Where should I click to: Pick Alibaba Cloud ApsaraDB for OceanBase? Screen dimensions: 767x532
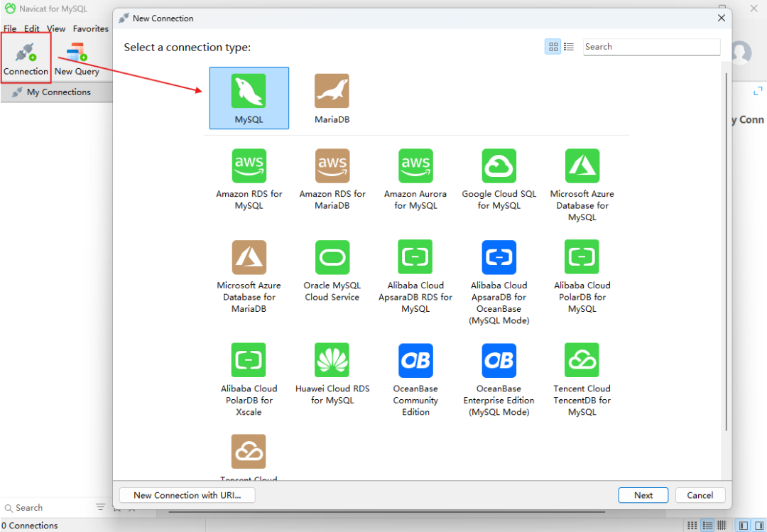click(499, 283)
